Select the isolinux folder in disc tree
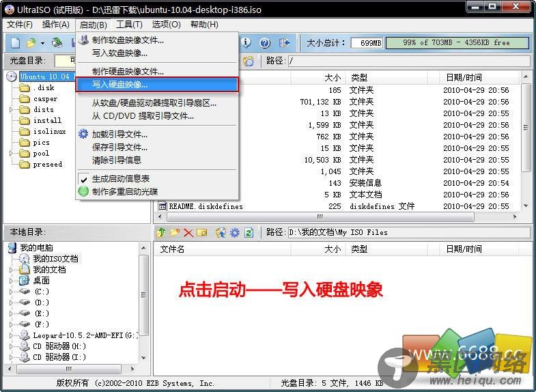Image resolution: width=536 pixels, height=392 pixels. coord(50,132)
